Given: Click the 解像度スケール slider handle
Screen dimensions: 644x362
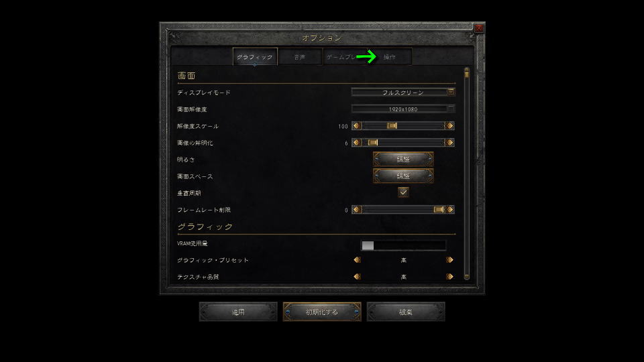Looking at the screenshot, I should 392,126.
